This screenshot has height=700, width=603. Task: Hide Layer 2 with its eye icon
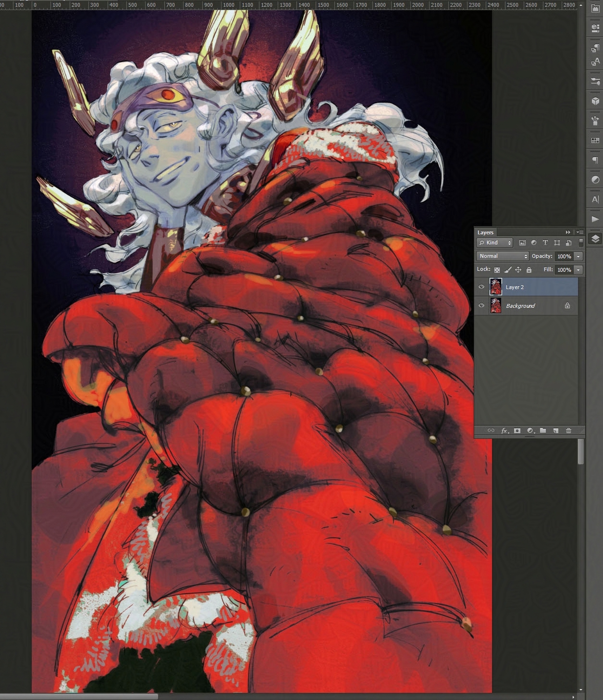(x=481, y=287)
